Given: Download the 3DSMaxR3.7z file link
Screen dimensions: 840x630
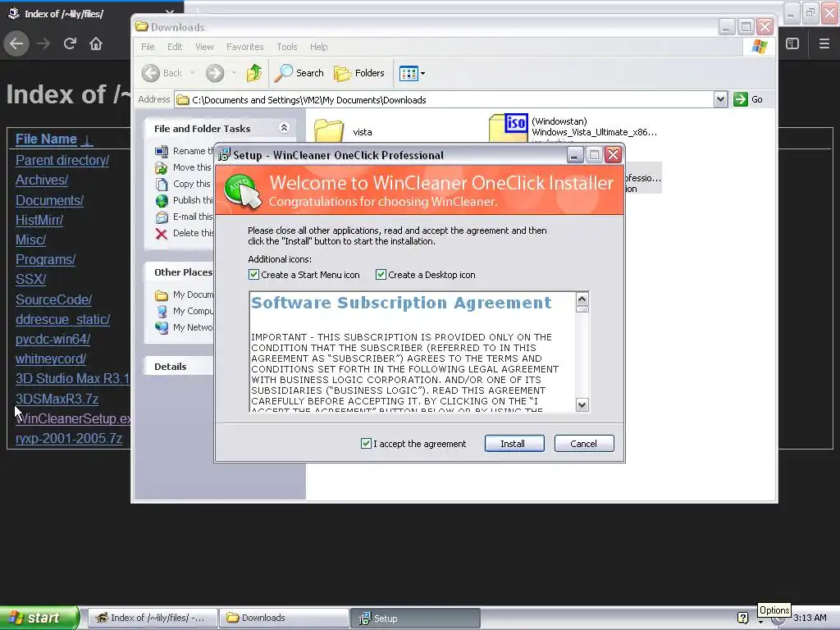Looking at the screenshot, I should click(57, 399).
